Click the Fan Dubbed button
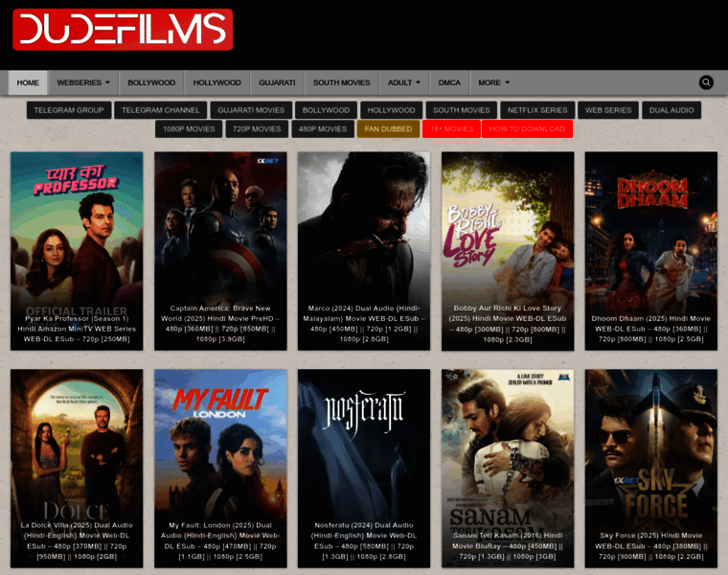728x575 pixels. pos(388,128)
